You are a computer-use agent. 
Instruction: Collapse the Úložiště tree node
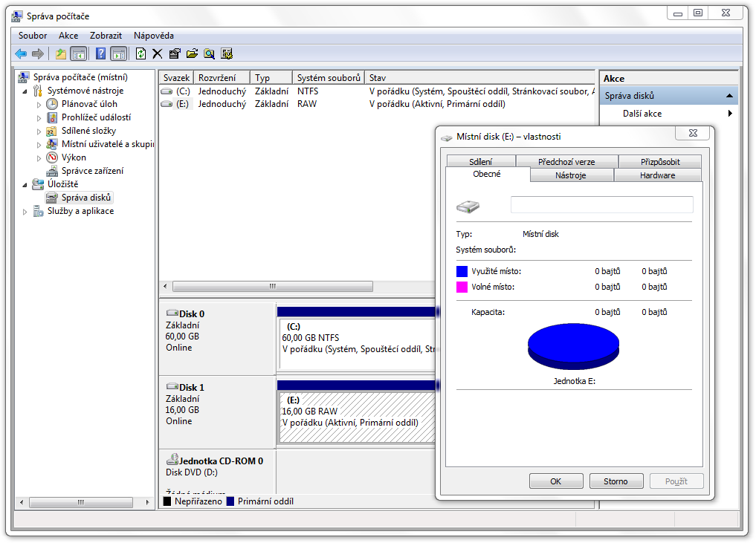(x=25, y=184)
